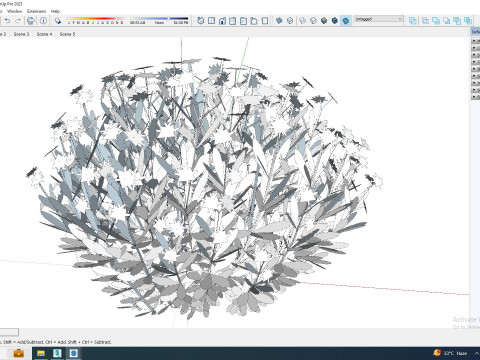Switch to Front view
Screen dimensions: 480x360
(222, 21)
